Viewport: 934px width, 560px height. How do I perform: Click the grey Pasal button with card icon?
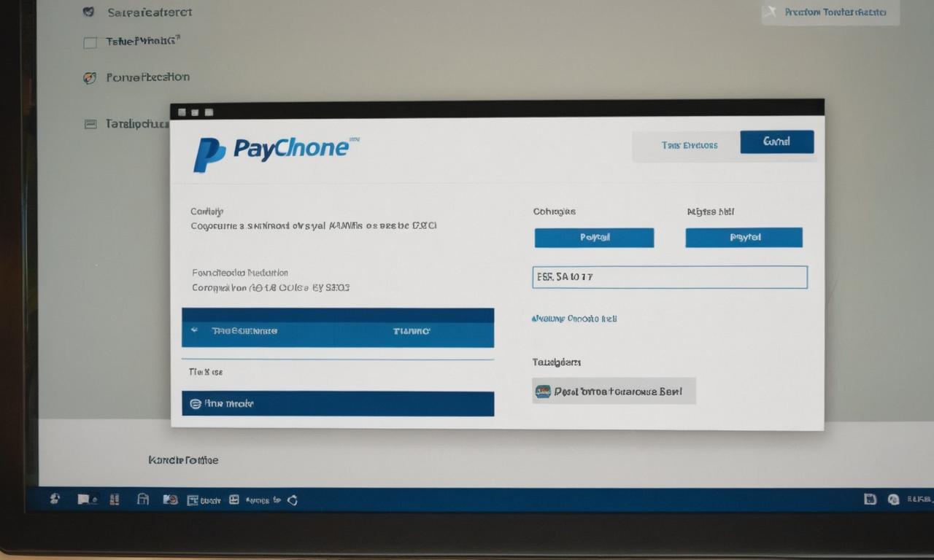click(614, 391)
